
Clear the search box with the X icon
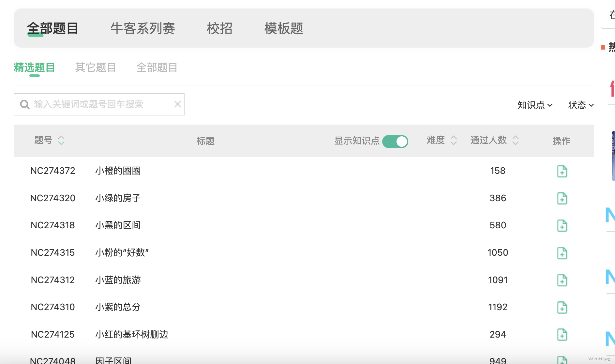coord(177,104)
